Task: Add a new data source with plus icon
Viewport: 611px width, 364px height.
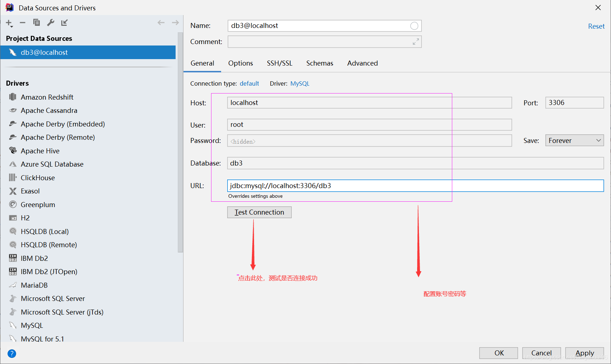Action: (9, 23)
